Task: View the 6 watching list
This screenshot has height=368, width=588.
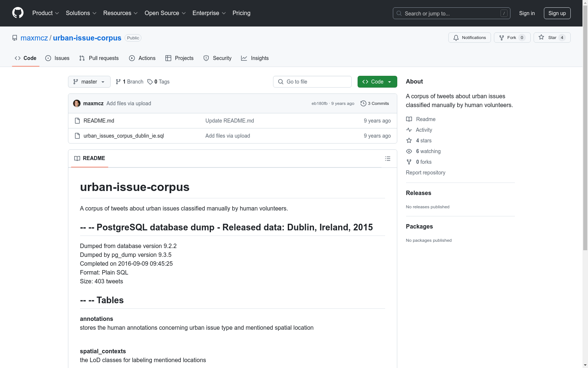Action: tap(423, 151)
